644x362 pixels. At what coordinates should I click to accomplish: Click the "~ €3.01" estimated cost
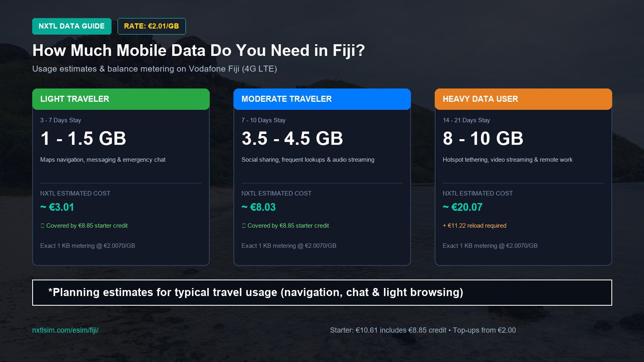click(57, 207)
